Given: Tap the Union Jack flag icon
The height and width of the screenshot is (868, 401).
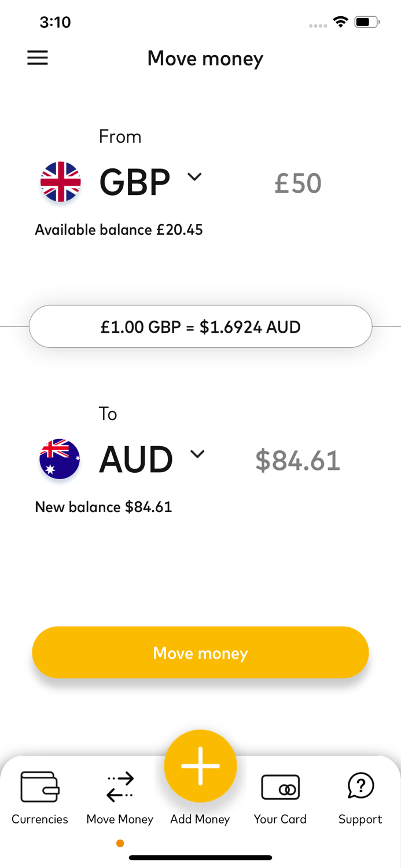Looking at the screenshot, I should click(60, 183).
